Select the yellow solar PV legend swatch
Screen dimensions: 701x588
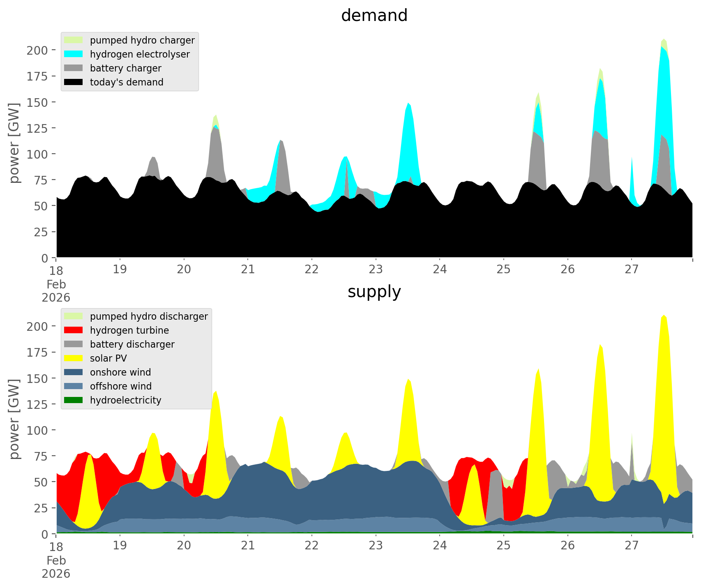[x=74, y=358]
